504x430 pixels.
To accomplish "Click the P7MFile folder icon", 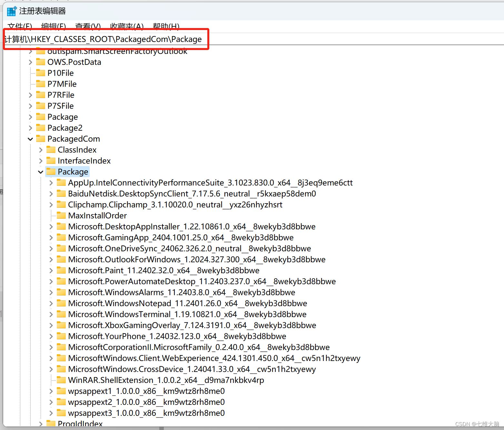I will point(41,84).
